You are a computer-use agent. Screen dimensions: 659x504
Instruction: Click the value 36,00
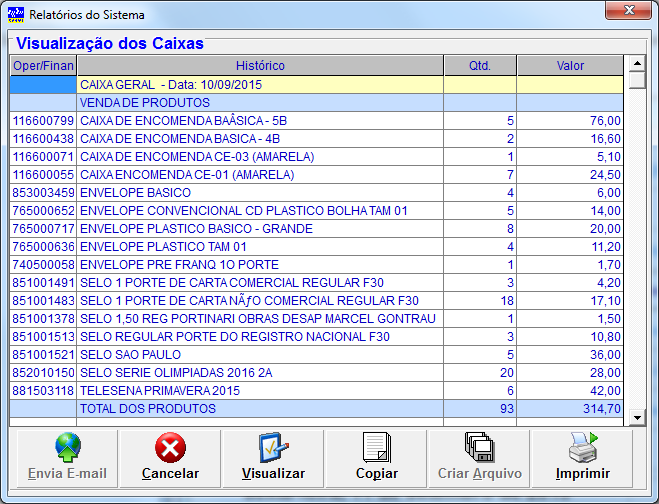605,355
